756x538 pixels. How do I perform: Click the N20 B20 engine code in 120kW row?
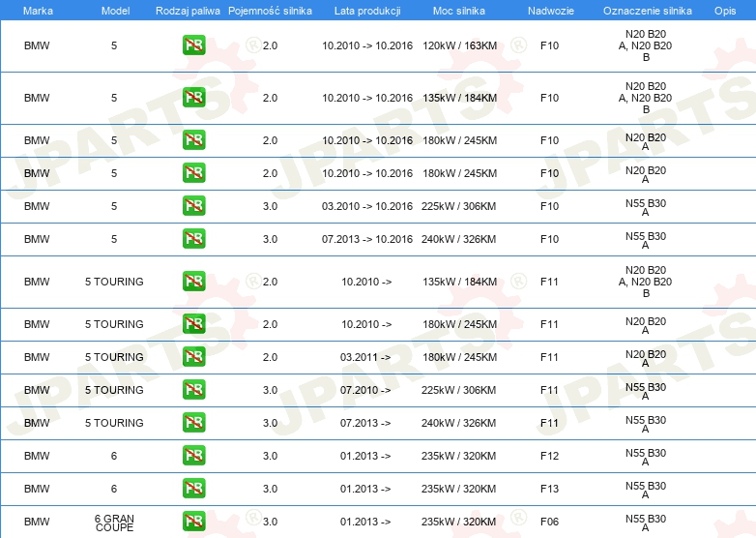pos(646,45)
